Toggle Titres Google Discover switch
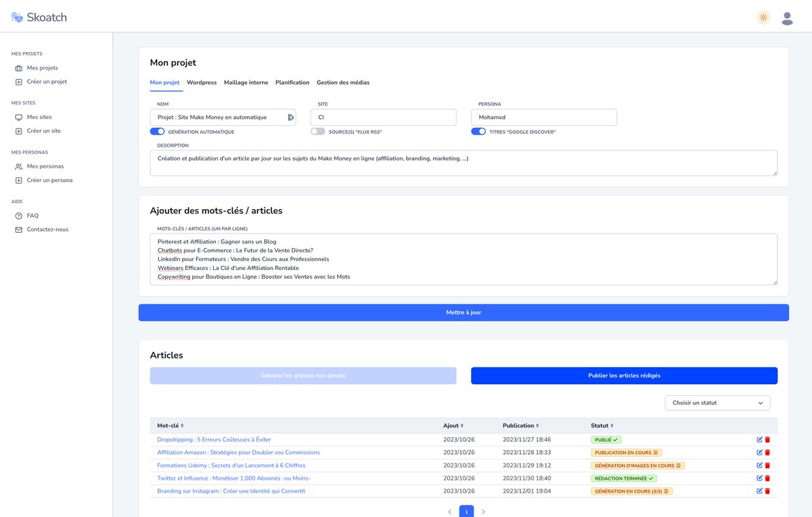The width and height of the screenshot is (812, 517). [x=478, y=131]
